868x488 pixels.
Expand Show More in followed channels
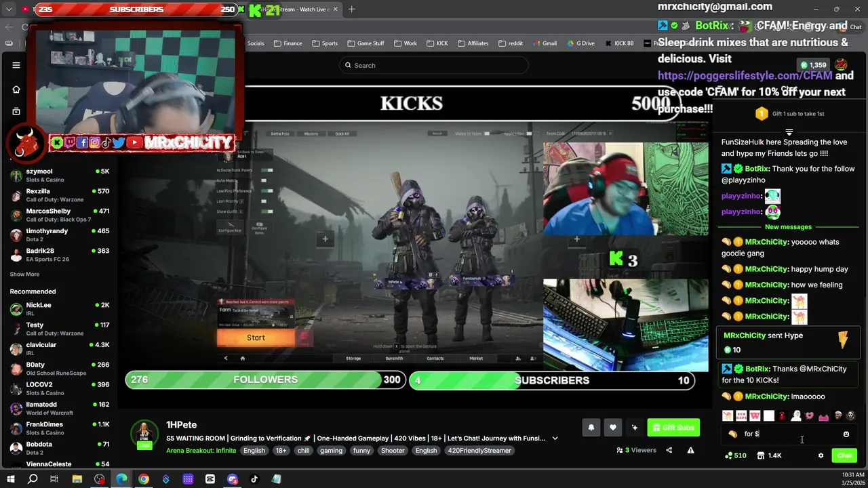[x=24, y=274]
